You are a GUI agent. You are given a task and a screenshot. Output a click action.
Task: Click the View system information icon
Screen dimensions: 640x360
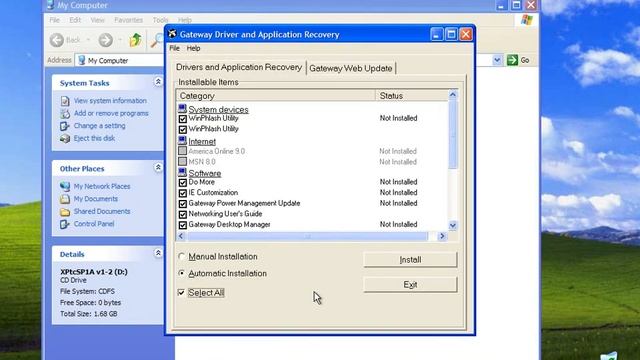[65, 101]
